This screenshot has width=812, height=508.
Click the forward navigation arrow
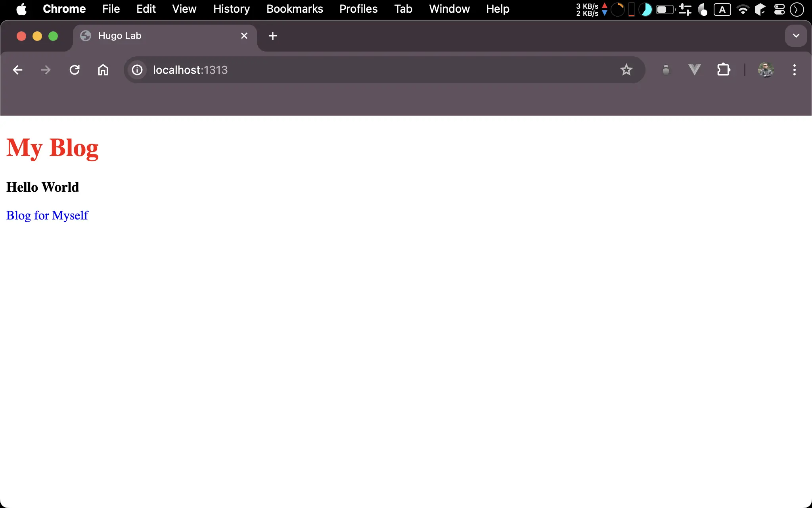46,70
